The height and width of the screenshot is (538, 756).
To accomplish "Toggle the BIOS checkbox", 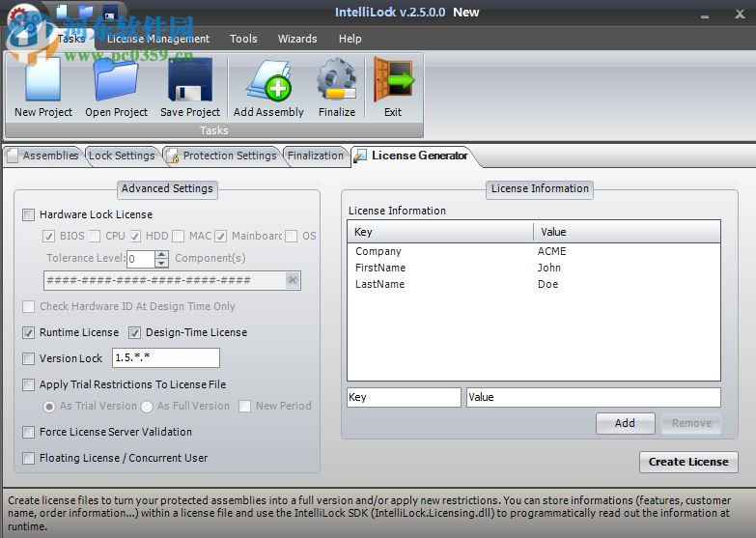I will click(48, 236).
